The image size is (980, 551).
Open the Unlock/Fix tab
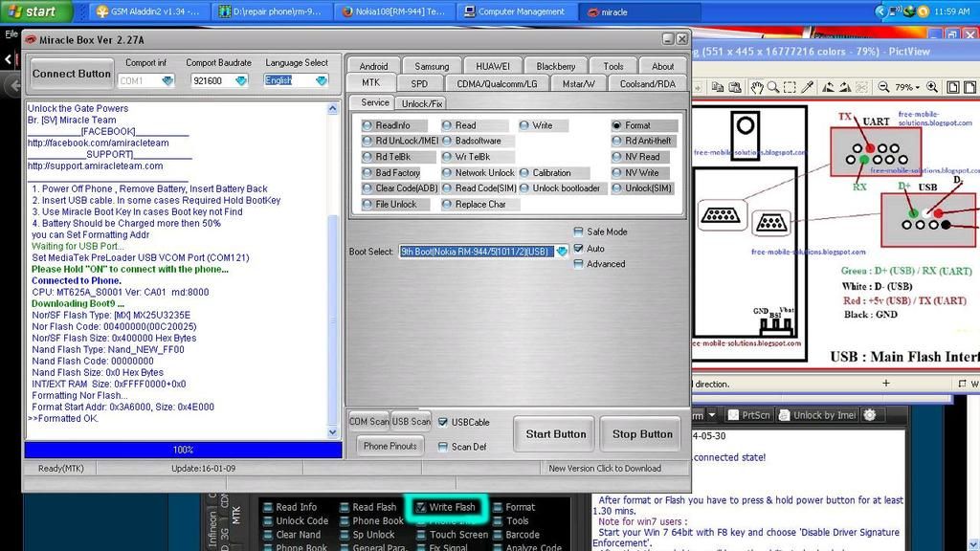(421, 102)
